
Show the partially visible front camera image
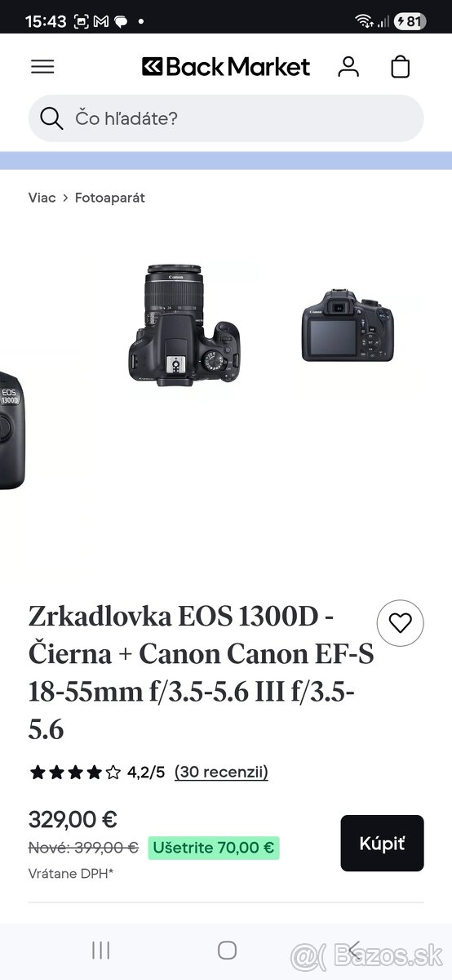(x=11, y=430)
